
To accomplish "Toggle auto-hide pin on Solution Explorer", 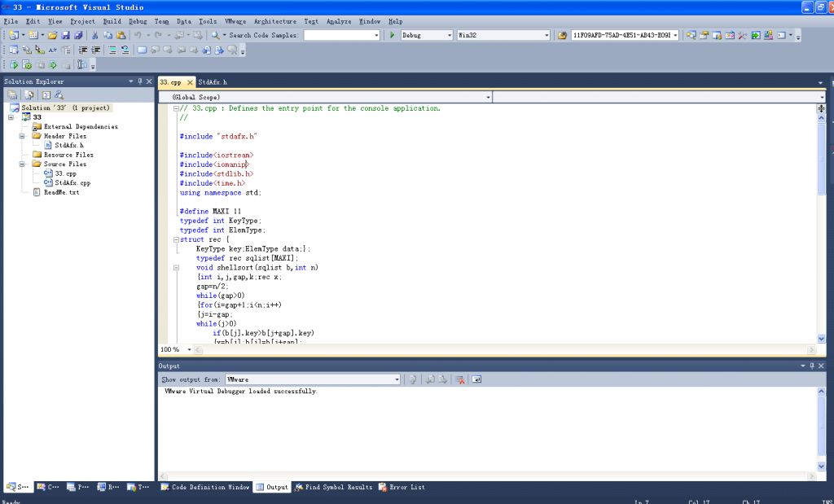I will point(139,81).
